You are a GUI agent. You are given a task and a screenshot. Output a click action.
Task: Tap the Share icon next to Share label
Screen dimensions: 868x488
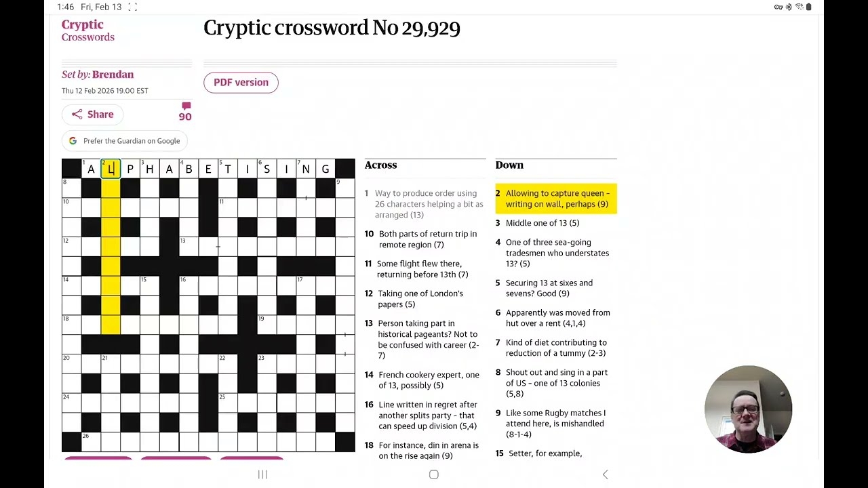click(77, 114)
